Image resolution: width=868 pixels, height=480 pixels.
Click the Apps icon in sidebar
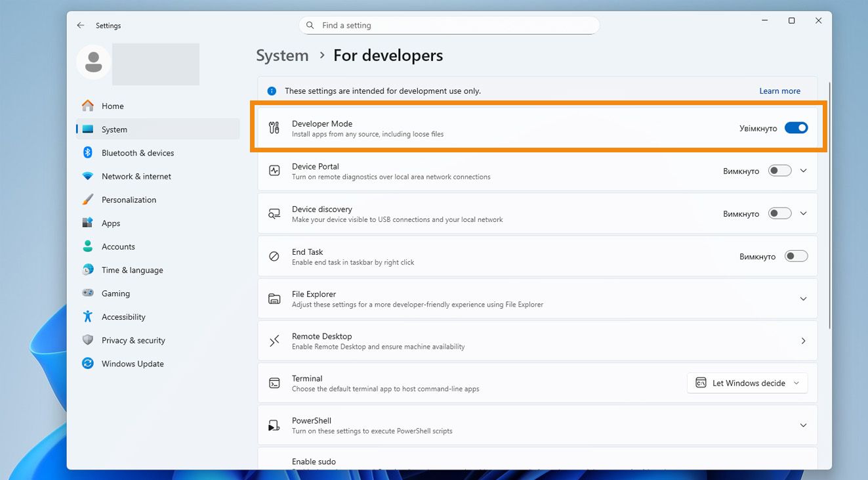87,223
